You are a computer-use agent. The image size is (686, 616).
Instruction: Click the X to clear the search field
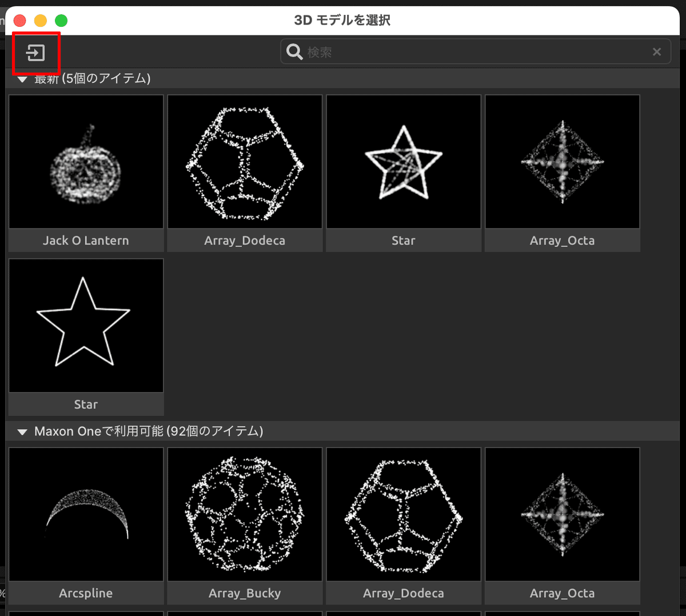[x=656, y=51]
